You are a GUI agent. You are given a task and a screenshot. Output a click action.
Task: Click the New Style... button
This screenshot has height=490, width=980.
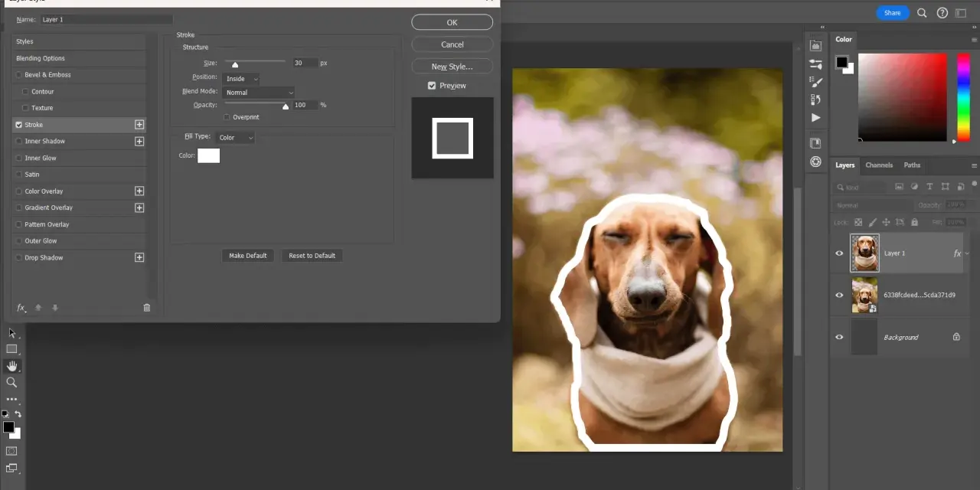pyautogui.click(x=452, y=67)
